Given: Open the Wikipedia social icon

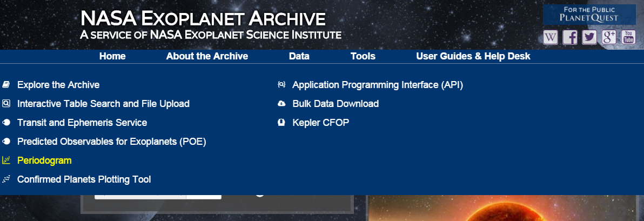Looking at the screenshot, I should tap(551, 37).
